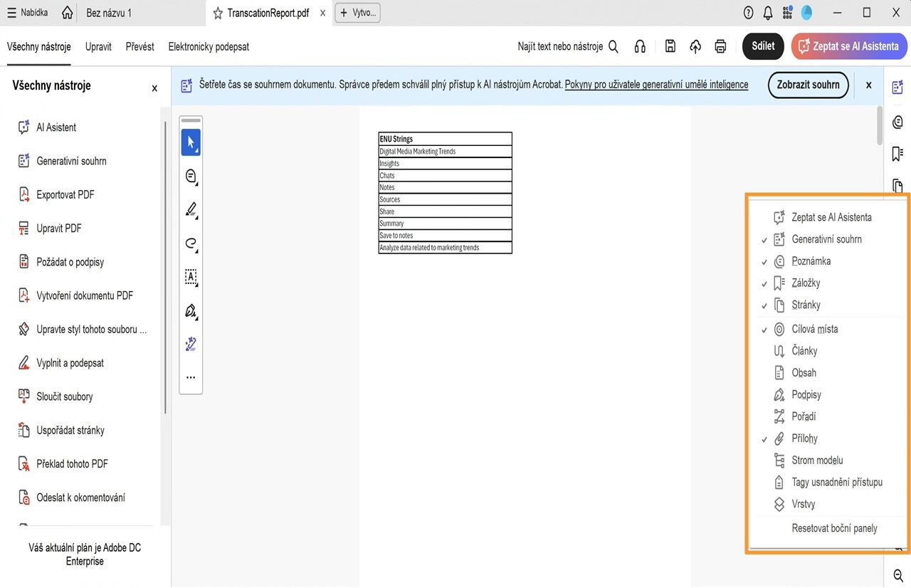Viewport: 911px width, 588px height.
Task: Click the Sdílet button
Action: 763,46
